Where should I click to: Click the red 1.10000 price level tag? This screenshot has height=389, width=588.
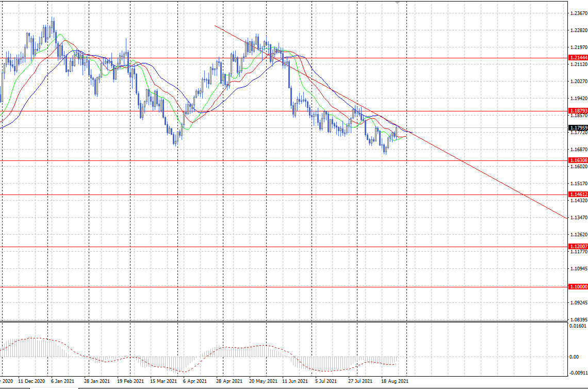point(578,287)
